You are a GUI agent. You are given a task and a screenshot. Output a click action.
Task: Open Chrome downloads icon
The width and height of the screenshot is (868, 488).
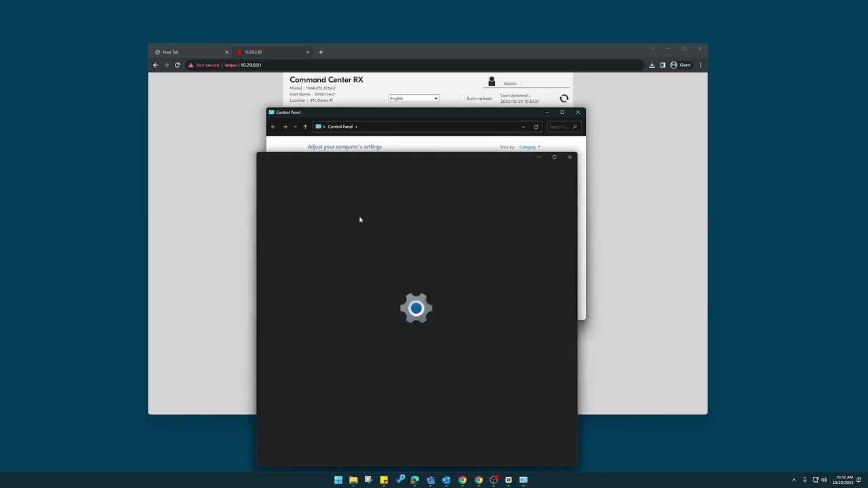[652, 65]
